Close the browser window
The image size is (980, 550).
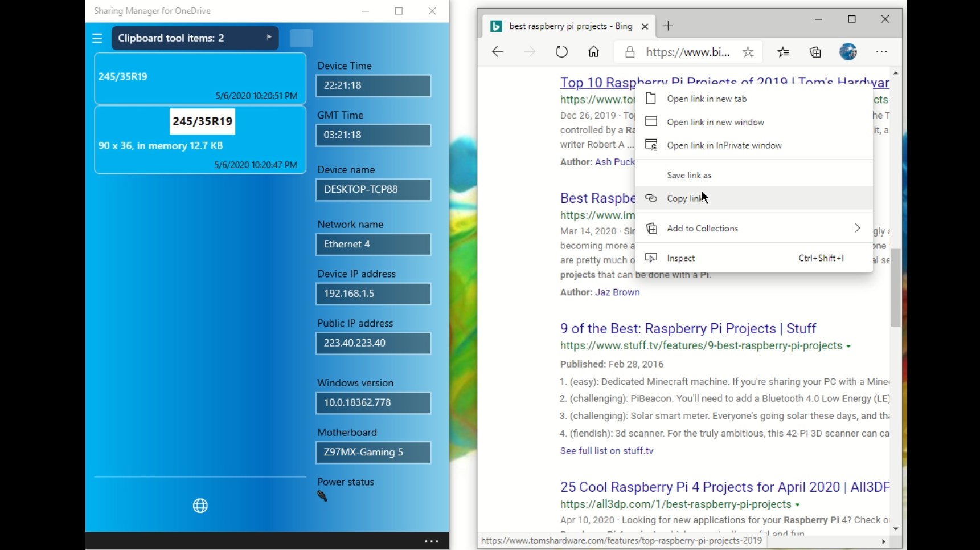pyautogui.click(x=885, y=19)
